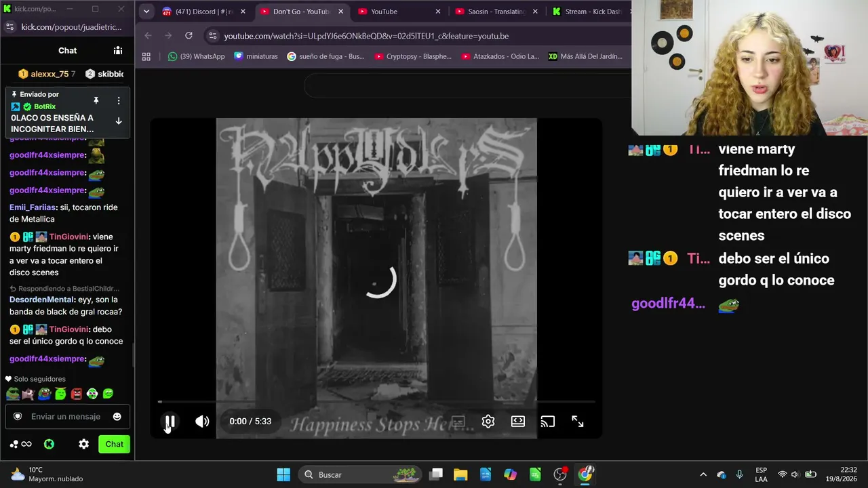
Task: Open the Windows Start menu
Action: pyautogui.click(x=283, y=474)
